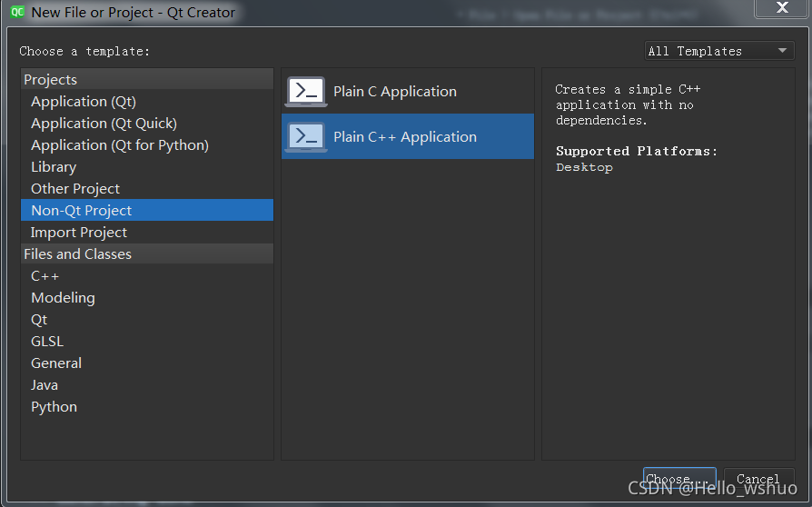Select C++ under Files and Classes
812x507 pixels.
(x=147, y=276)
